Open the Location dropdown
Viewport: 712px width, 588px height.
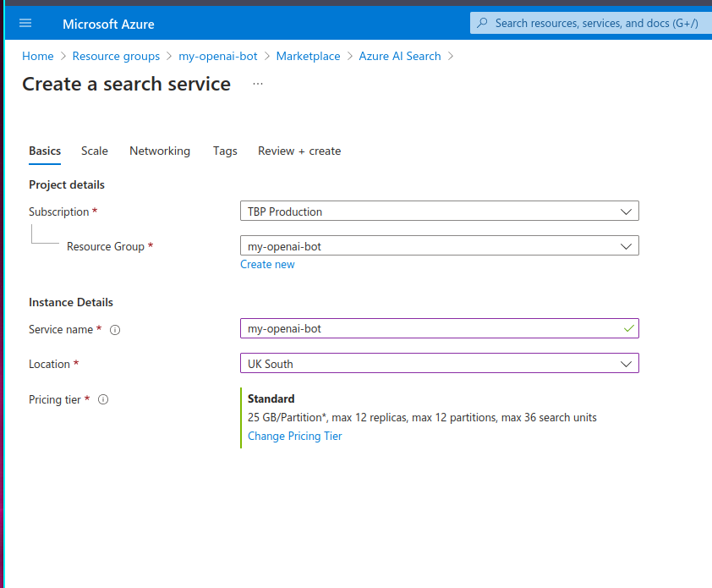626,364
